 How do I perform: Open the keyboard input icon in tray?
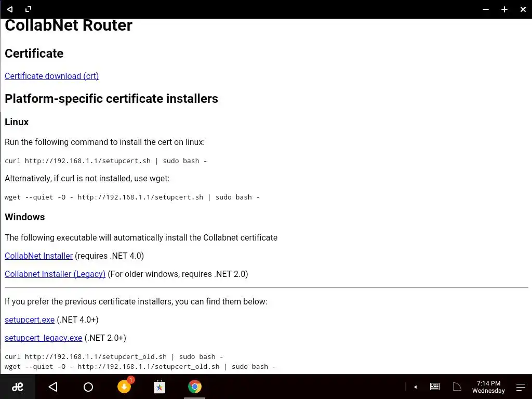click(x=435, y=387)
